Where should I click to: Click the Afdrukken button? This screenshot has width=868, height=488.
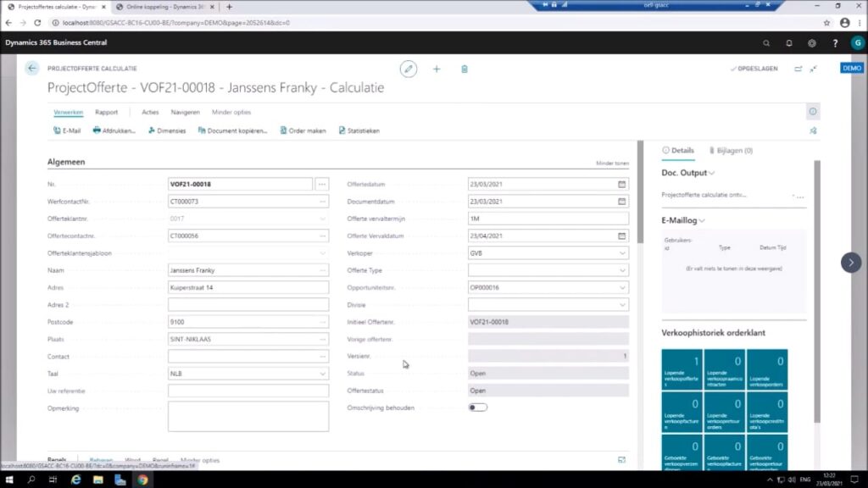pos(114,130)
